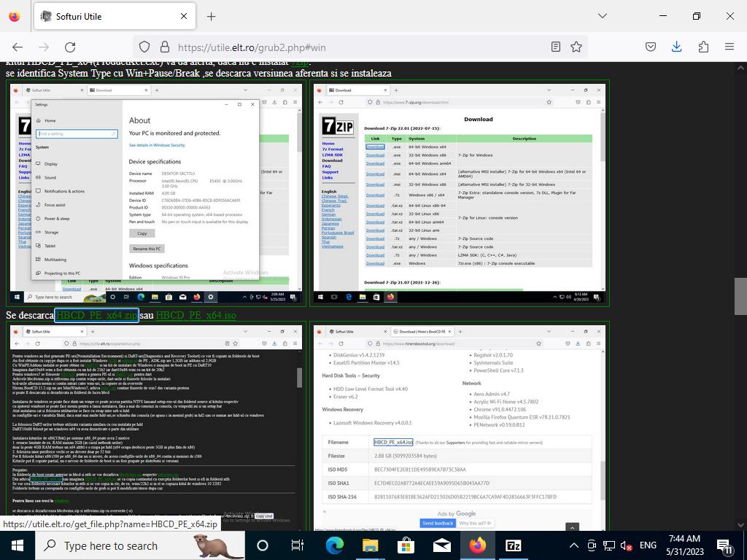Go back to the previous page

18,47
